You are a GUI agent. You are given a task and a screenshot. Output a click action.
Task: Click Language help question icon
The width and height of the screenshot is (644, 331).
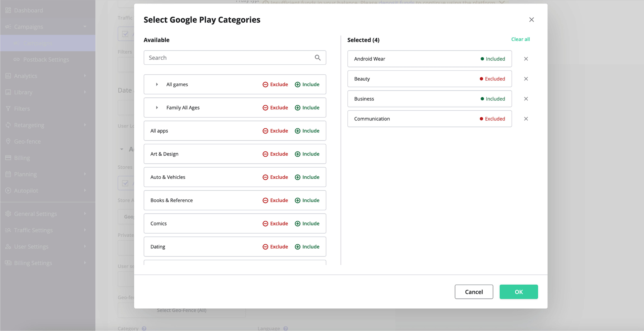click(286, 328)
